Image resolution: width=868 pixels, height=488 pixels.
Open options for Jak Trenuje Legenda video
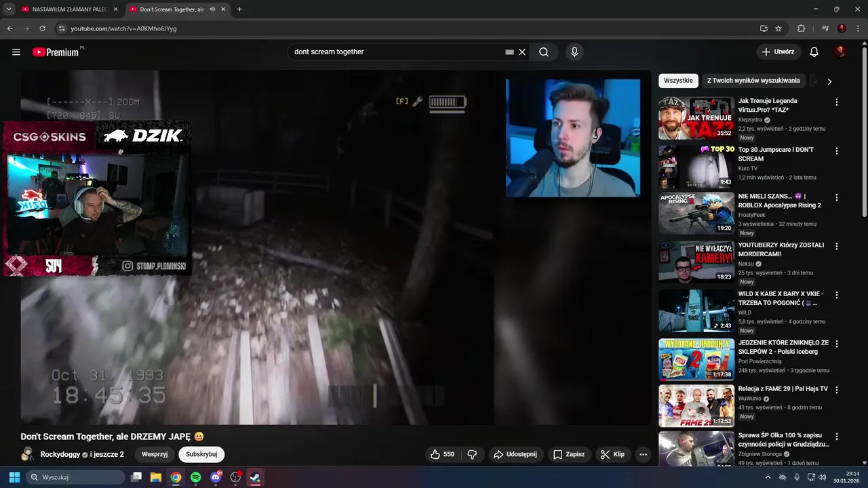click(x=836, y=102)
